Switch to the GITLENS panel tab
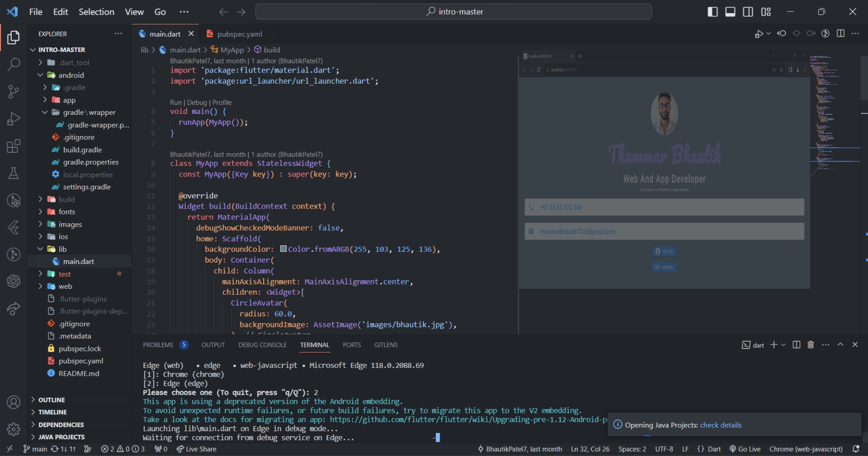868x456 pixels. tap(386, 345)
